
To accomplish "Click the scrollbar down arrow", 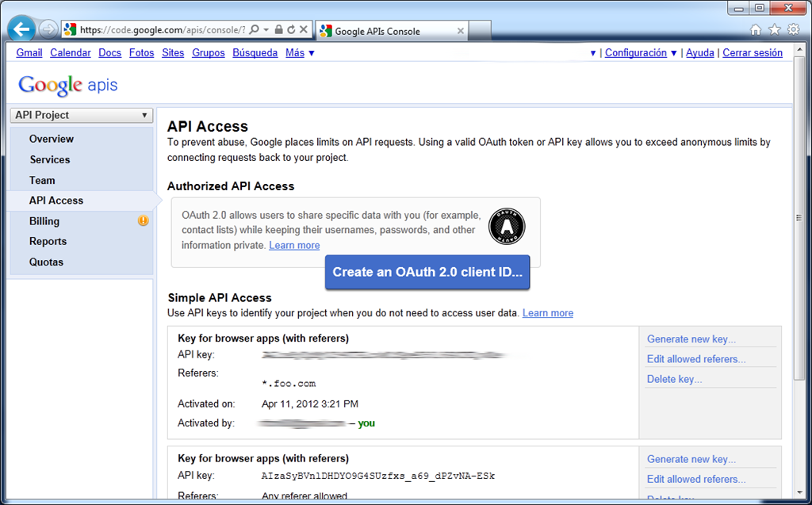I will (x=799, y=492).
